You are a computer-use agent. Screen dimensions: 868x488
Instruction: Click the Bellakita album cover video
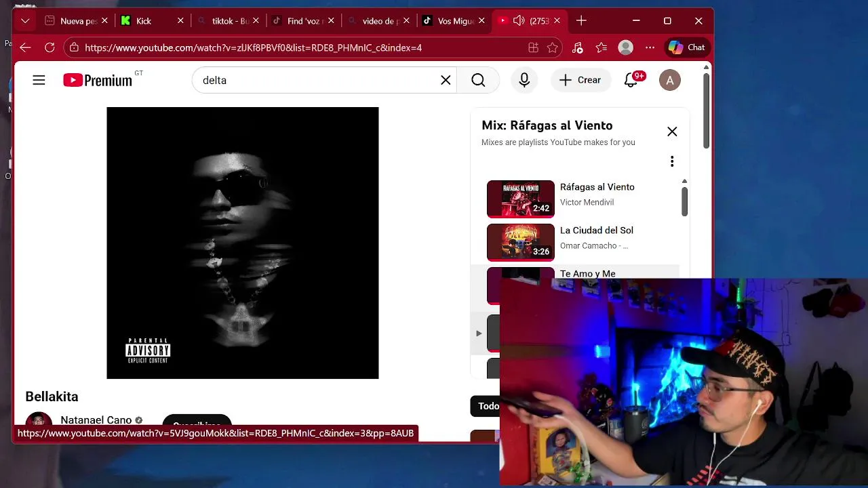pos(243,243)
